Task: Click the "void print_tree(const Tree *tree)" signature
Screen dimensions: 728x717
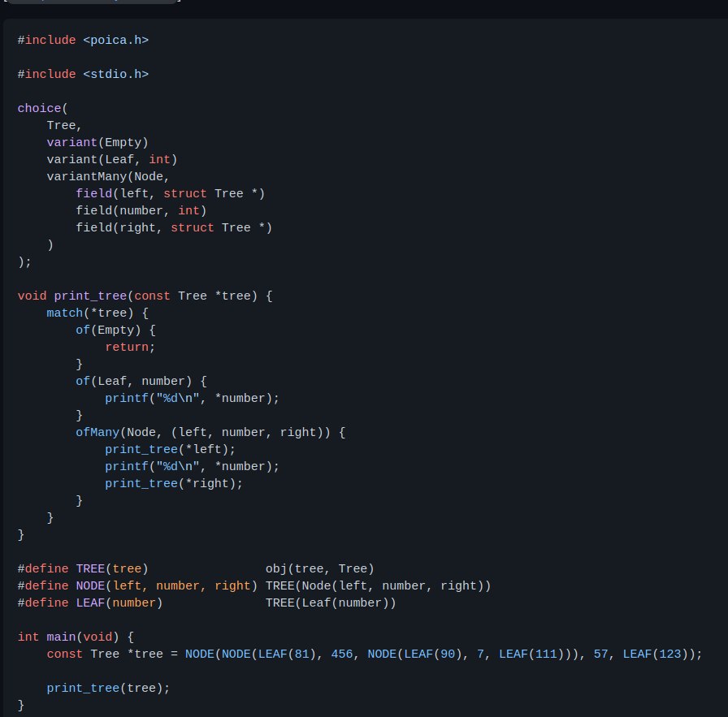Action: 137,296
